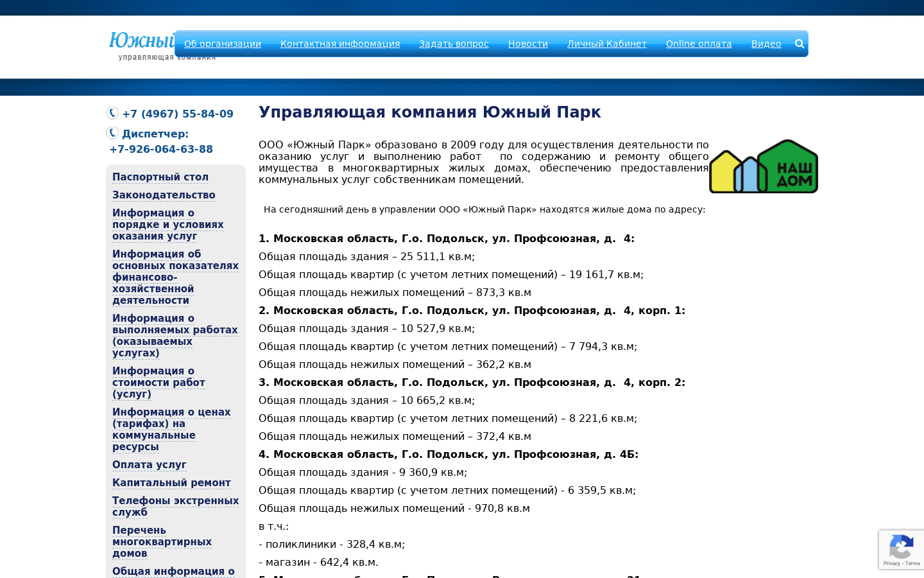Open the Наш Дом logo image

click(764, 166)
